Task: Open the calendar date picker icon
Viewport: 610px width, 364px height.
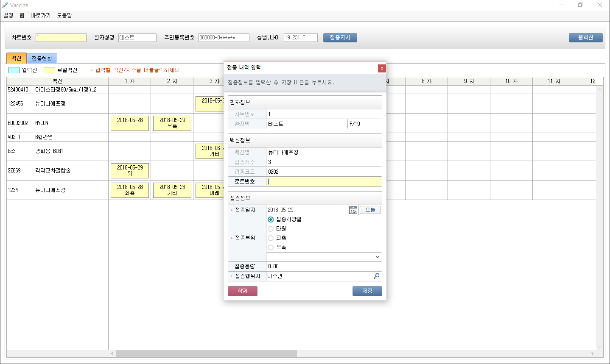Action: [x=353, y=210]
